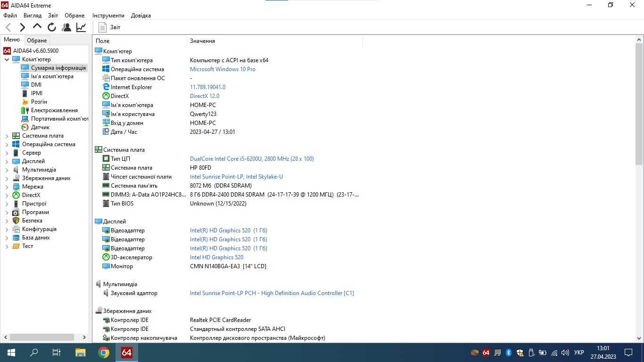
Task: Select DMI in the tree
Action: (36, 85)
